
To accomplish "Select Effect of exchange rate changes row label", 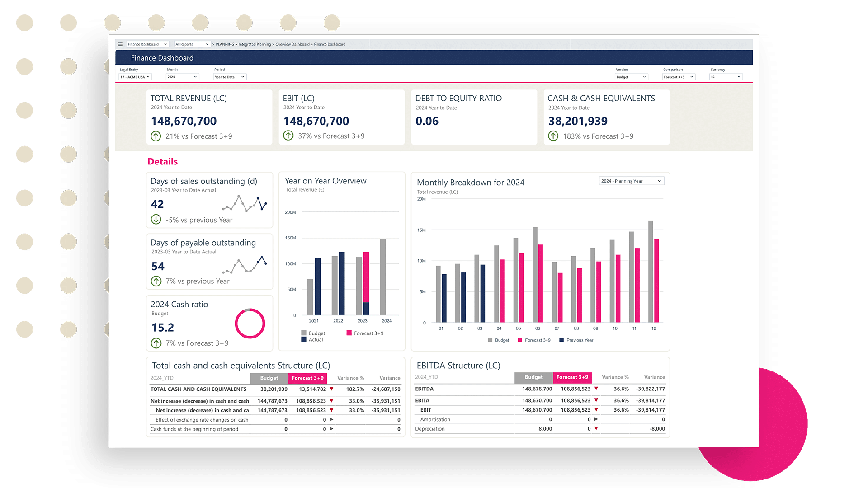I will (202, 420).
